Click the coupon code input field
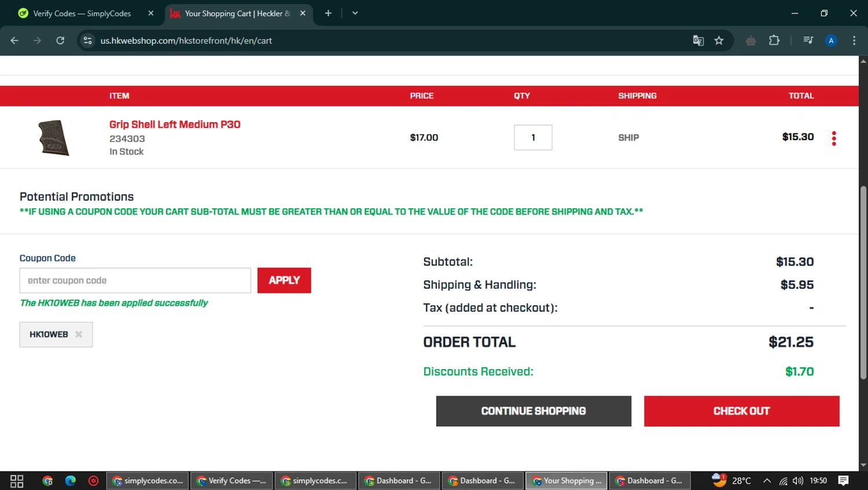The width and height of the screenshot is (868, 490). [135, 281]
